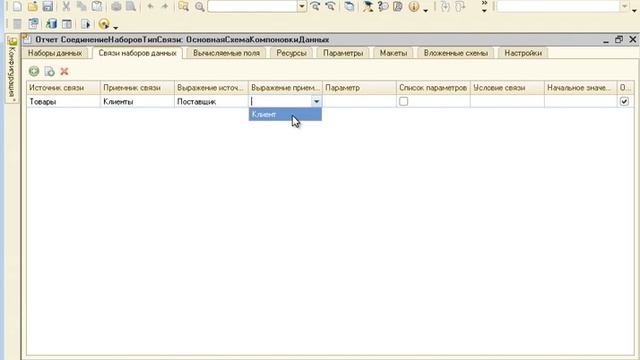The image size is (640, 360).
Task: Click the toolbar search input field
Action: click(x=252, y=6)
